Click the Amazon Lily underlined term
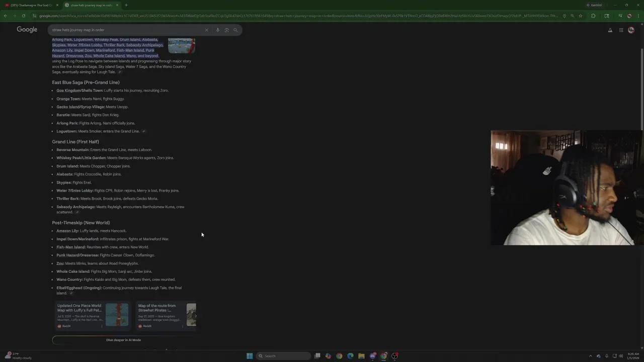Screen dimensions: 644x362 67,231
